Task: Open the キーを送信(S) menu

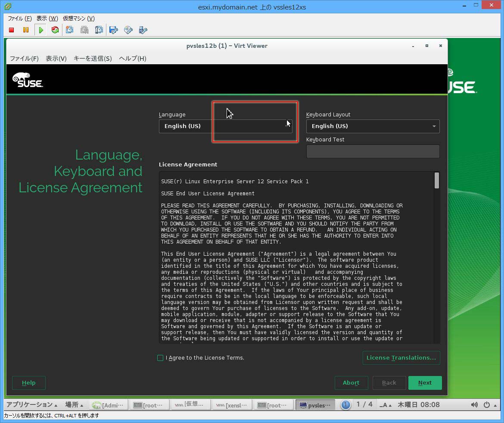Action: pyautogui.click(x=93, y=59)
